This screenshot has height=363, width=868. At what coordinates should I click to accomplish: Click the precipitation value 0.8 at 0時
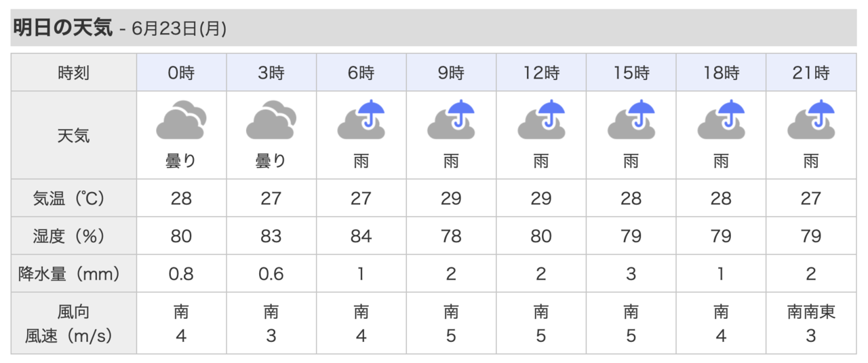tap(181, 274)
